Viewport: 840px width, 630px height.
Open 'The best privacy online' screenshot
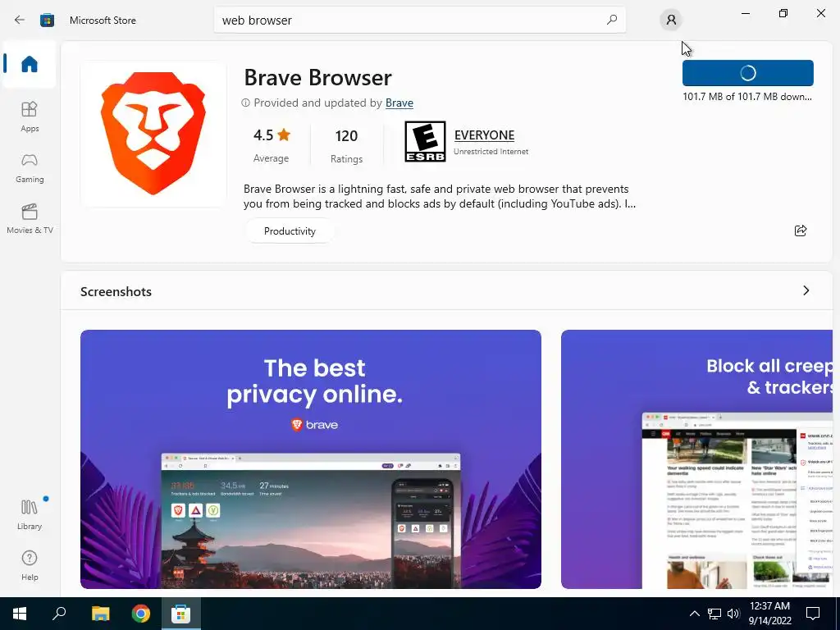[x=311, y=459]
